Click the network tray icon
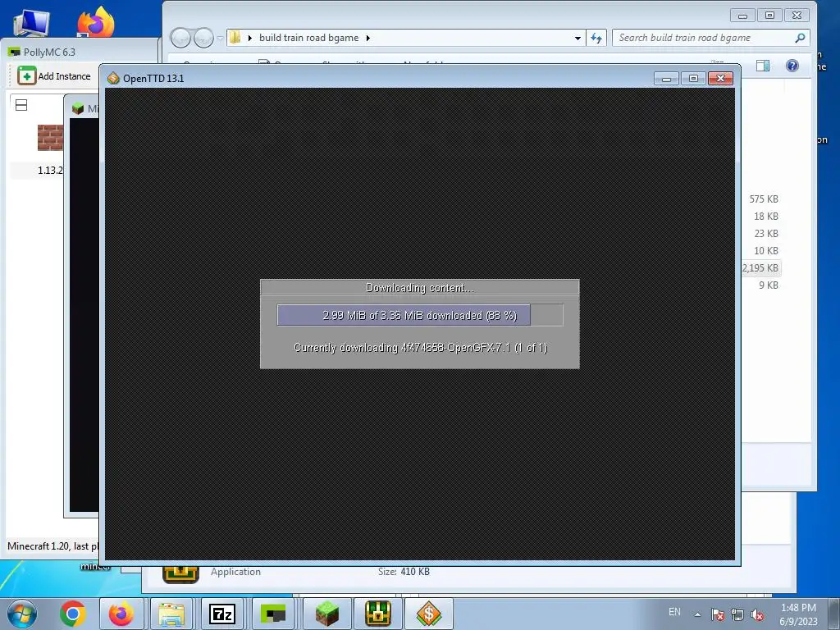This screenshot has width=840, height=630. pyautogui.click(x=737, y=614)
